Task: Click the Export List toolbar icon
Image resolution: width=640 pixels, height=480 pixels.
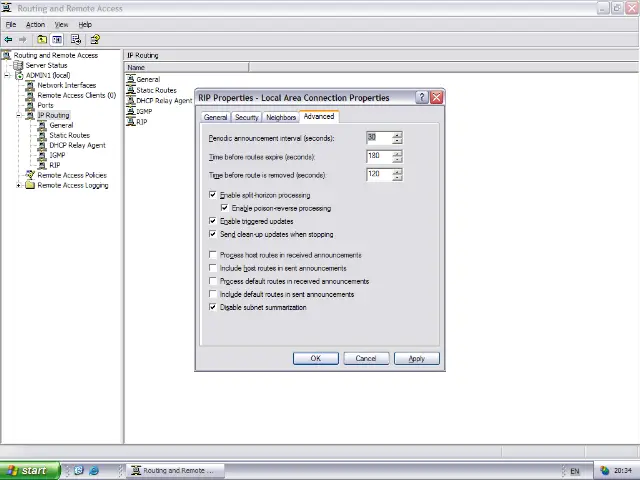Action: click(76, 40)
